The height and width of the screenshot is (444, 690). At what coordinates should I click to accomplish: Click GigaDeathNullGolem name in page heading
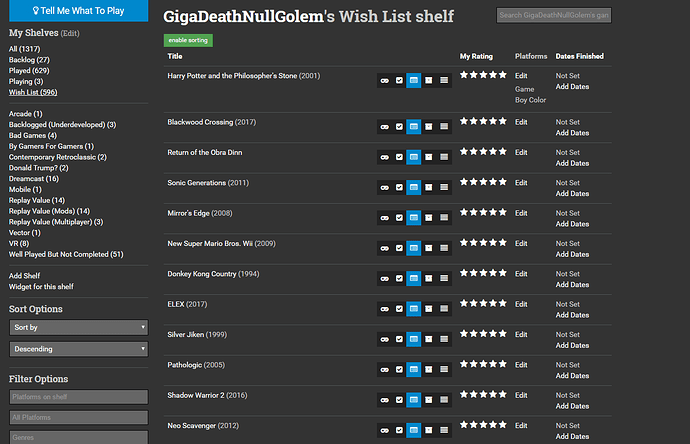243,17
